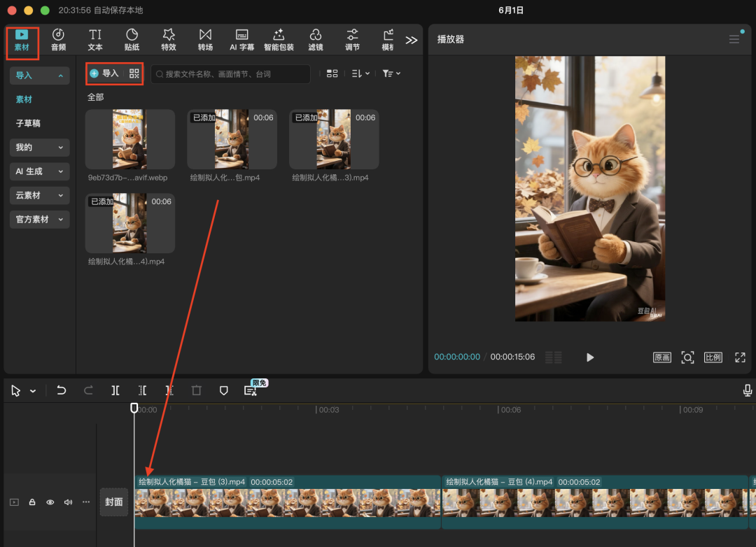Screen dimensions: 756x547
Task: Click the playhead handle on the timeline ruler
Action: 134,408
